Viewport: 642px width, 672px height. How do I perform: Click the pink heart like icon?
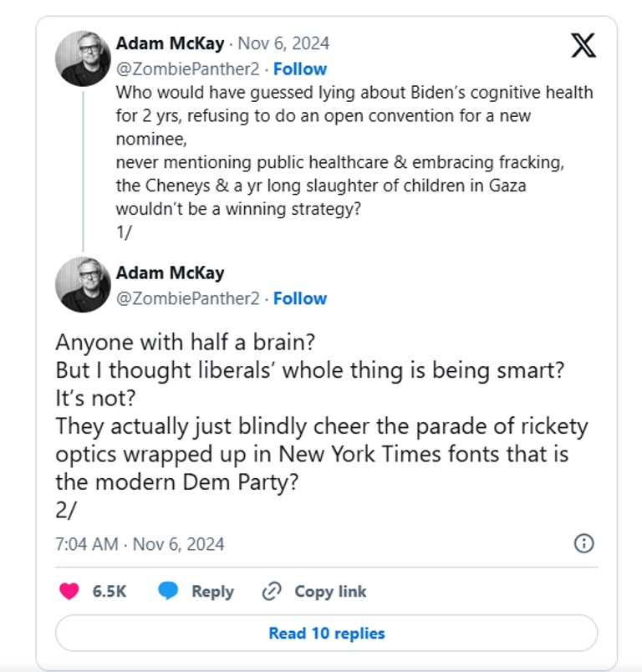pyautogui.click(x=70, y=591)
